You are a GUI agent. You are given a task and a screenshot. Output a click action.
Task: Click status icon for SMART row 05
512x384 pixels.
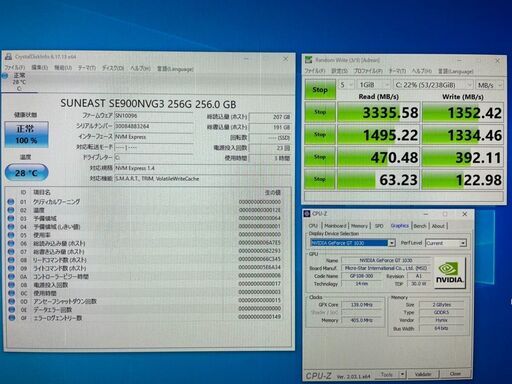11,235
